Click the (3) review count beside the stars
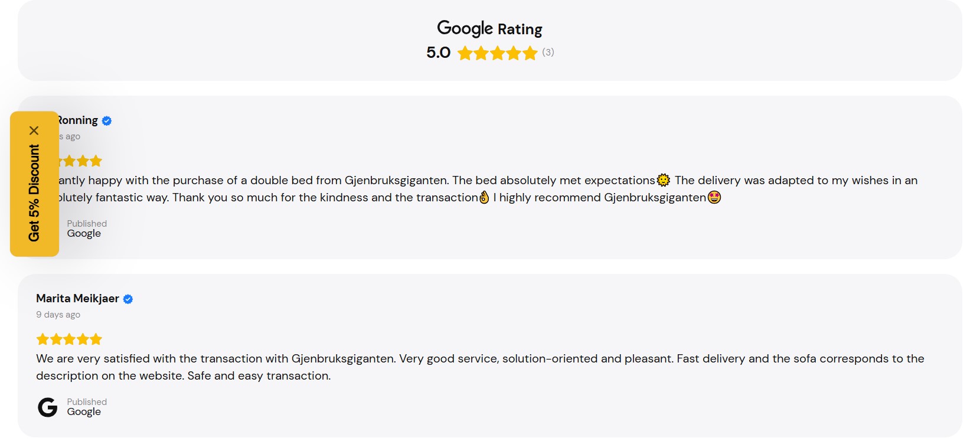 click(x=549, y=53)
